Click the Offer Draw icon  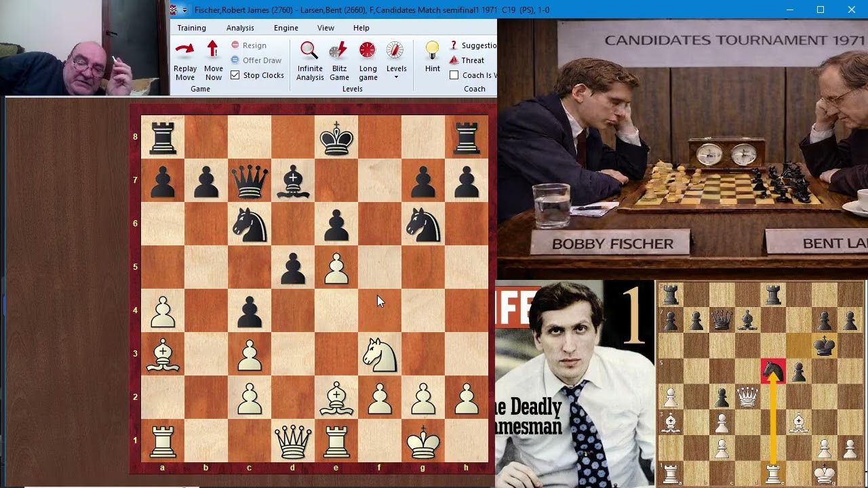pyautogui.click(x=235, y=60)
